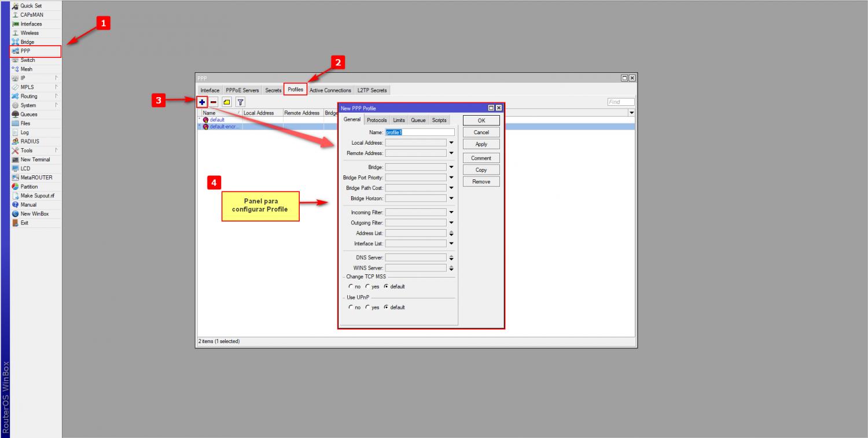Image resolution: width=868 pixels, height=438 pixels.
Task: Open Wireless from the sidebar
Action: (x=30, y=33)
